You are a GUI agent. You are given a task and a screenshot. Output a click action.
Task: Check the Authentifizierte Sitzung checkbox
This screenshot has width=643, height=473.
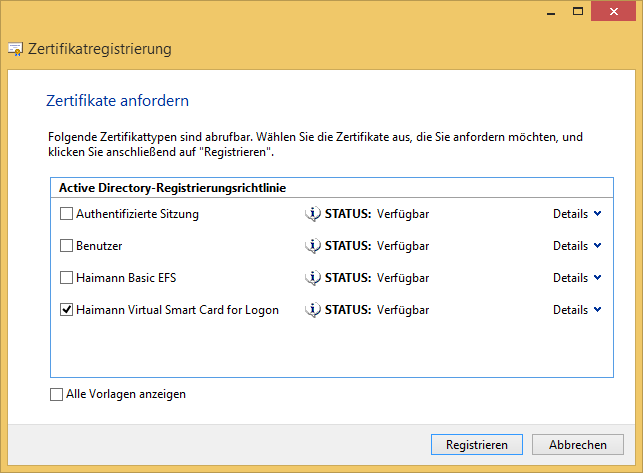[66, 214]
